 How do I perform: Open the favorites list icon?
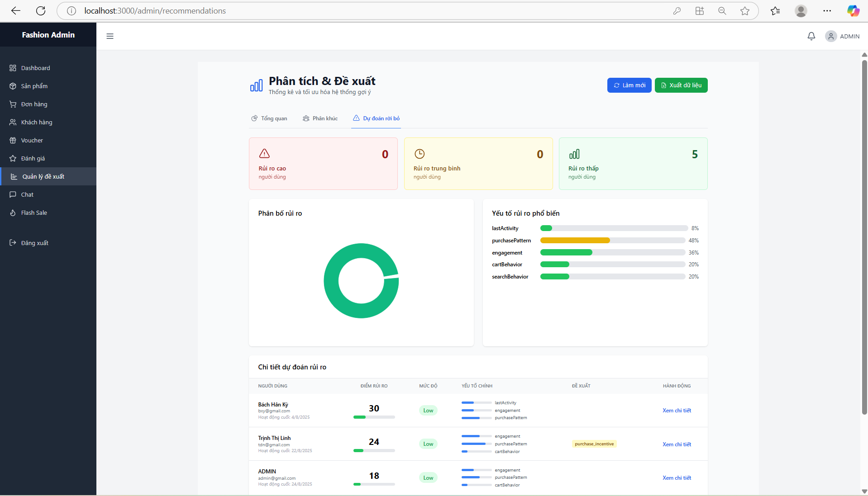pyautogui.click(x=775, y=11)
